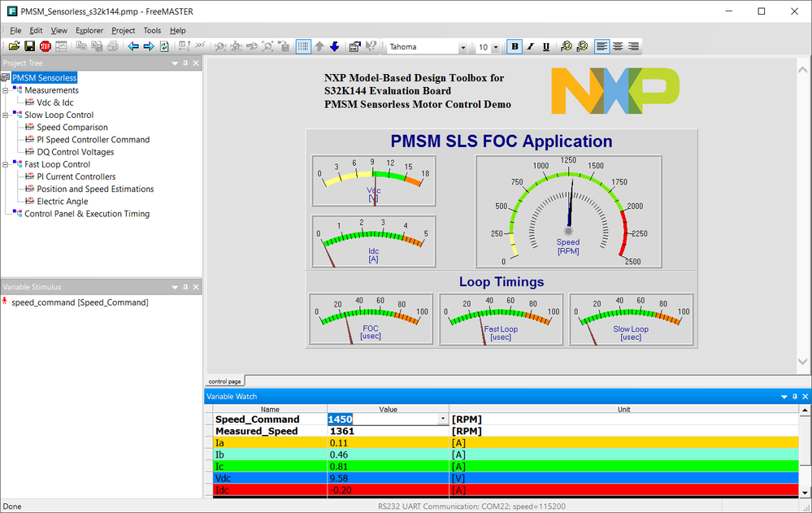Collapse the Fast Loop Control tree node
Screen dimensions: 812x513
tap(6, 164)
